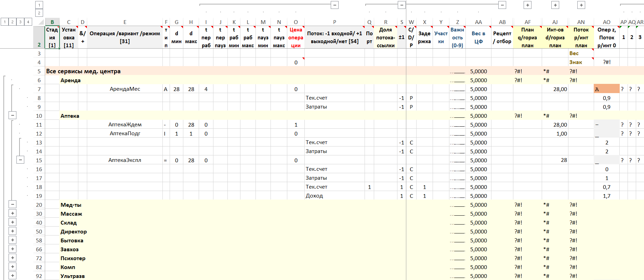Image resolution: width=644 pixels, height=280 pixels.
Task: Click the minus outline button beside row 15
Action: [21, 160]
